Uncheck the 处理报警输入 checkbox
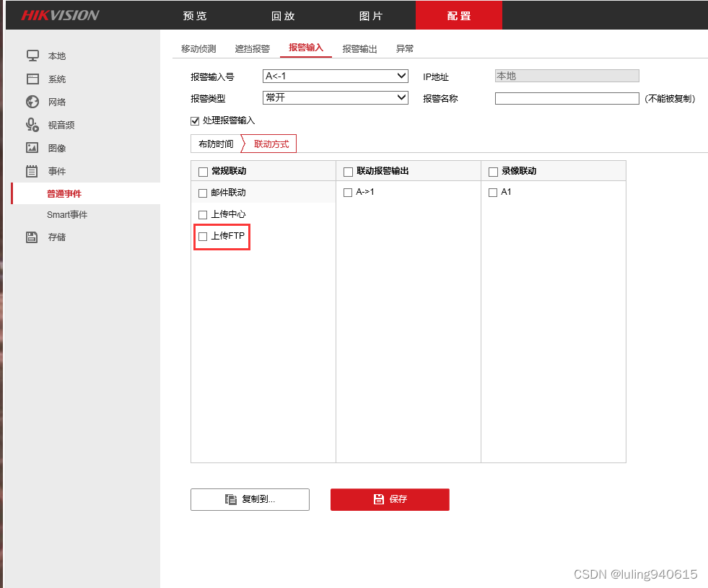 194,120
